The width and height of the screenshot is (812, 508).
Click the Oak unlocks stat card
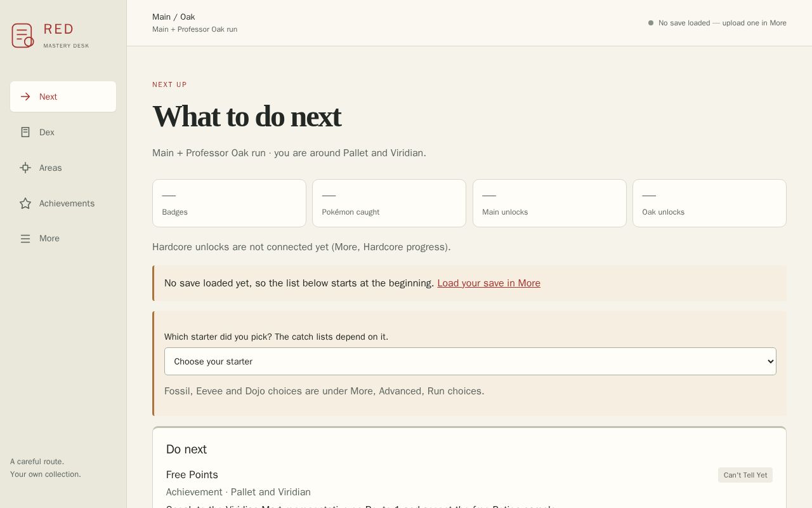coord(709,203)
